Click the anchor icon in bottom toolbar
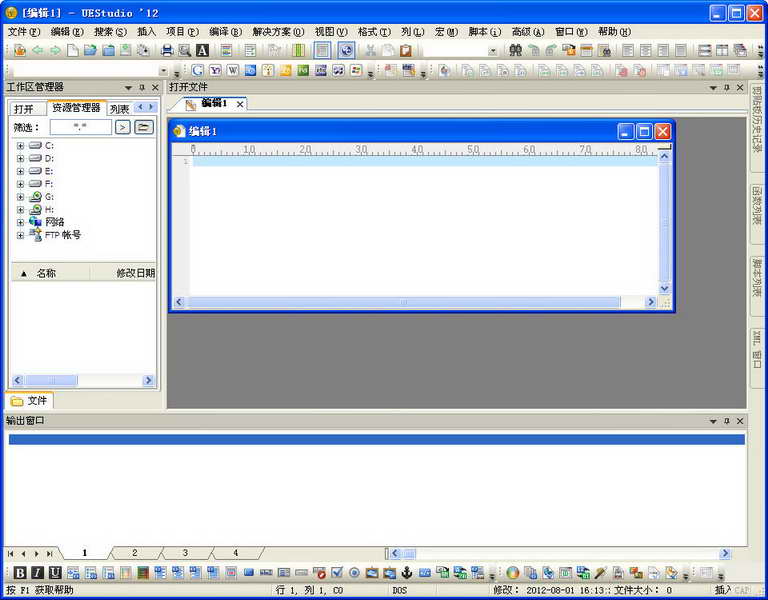This screenshot has height=600, width=768. (x=407, y=573)
